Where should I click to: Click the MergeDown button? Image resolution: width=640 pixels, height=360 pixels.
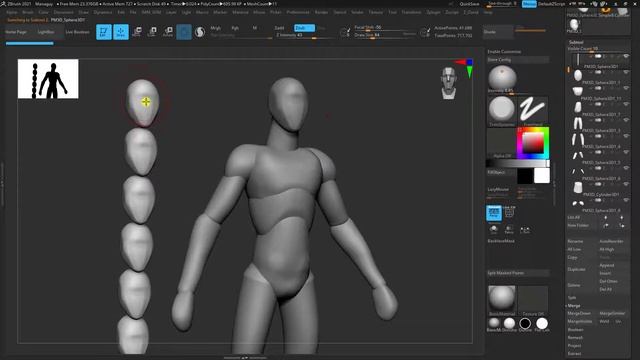[x=579, y=313]
